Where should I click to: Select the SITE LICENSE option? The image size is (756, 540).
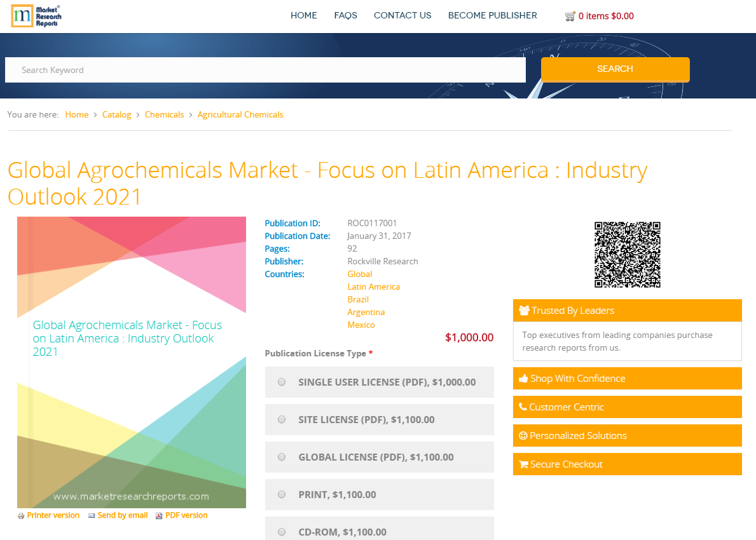[x=282, y=419]
